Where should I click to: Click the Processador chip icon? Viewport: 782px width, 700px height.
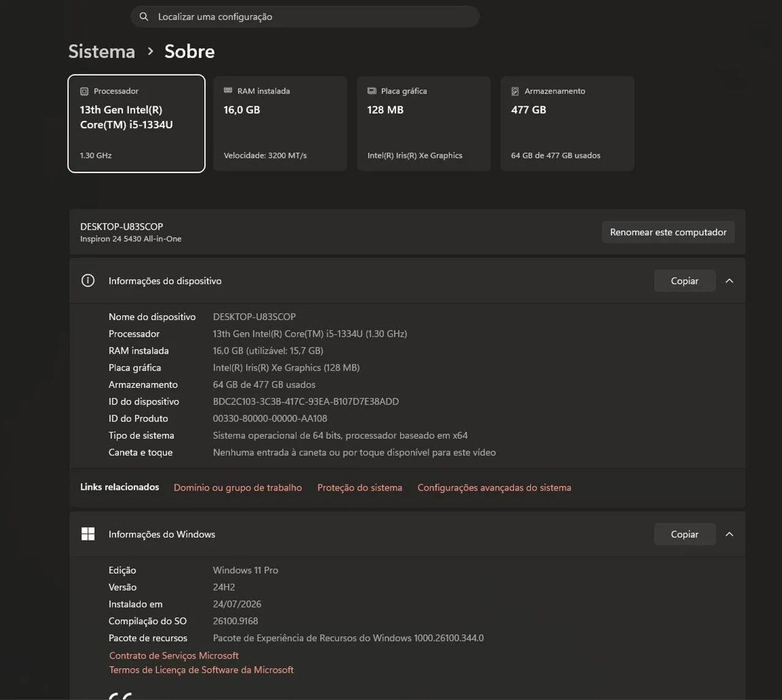(x=84, y=91)
